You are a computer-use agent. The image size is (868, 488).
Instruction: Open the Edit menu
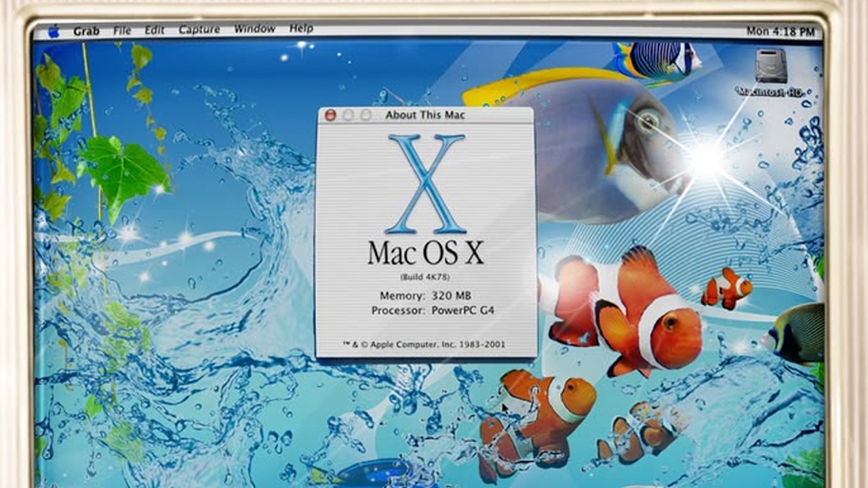pos(155,30)
